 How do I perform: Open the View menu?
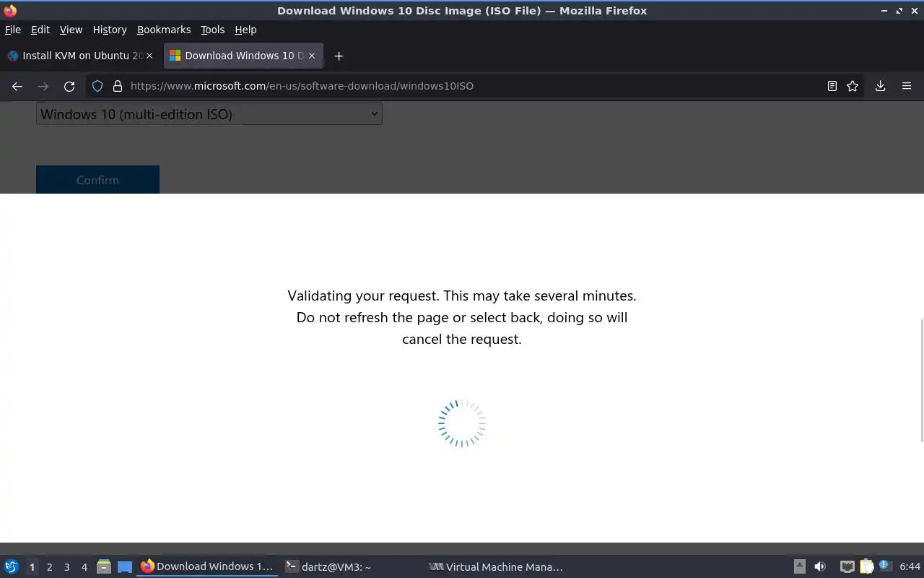(71, 30)
